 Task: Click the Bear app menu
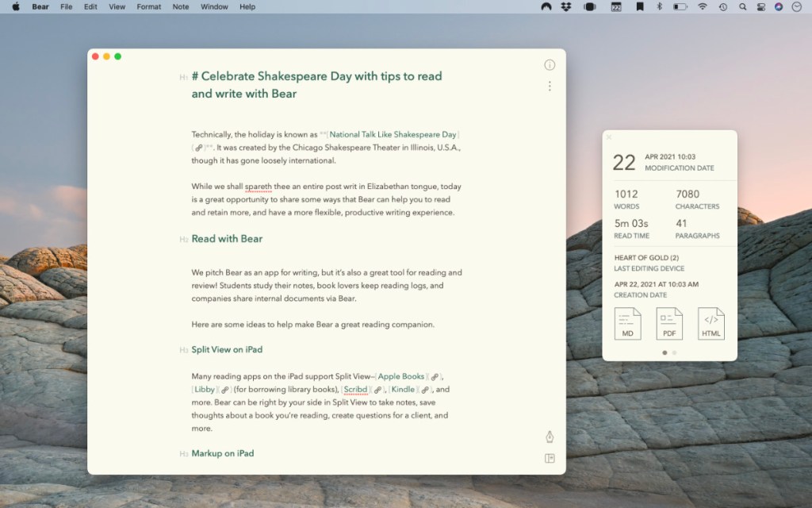(40, 6)
